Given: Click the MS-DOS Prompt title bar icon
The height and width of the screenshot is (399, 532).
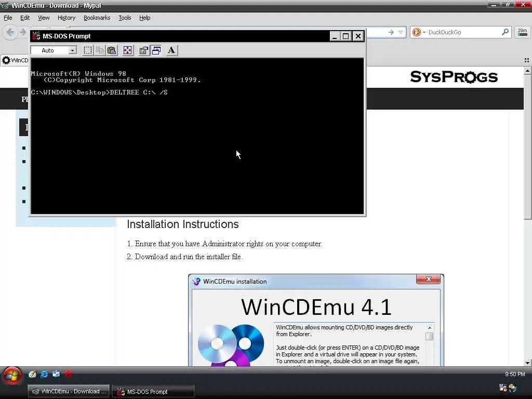Looking at the screenshot, I should point(36,36).
